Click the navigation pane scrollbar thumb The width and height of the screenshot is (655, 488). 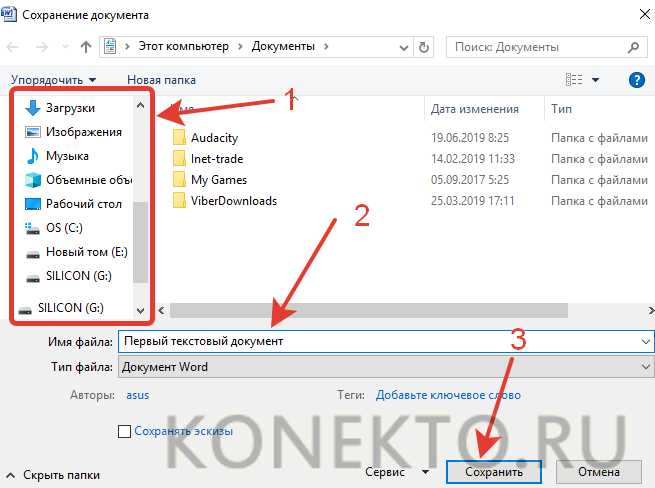click(140, 242)
